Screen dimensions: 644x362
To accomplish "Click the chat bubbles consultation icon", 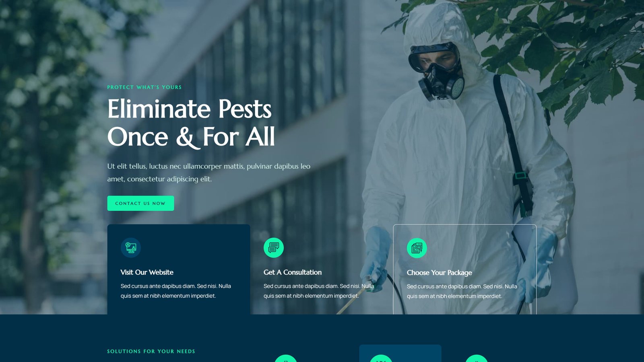I will [x=274, y=248].
